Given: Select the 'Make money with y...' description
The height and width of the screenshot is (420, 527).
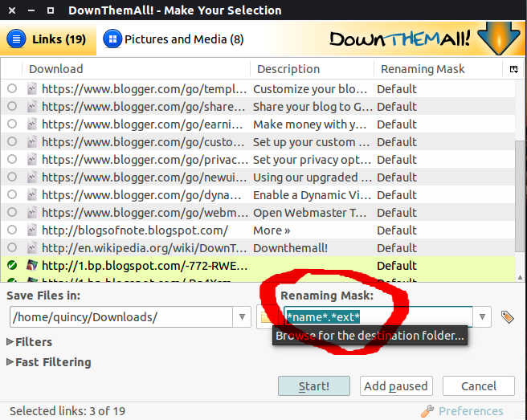Looking at the screenshot, I should point(309,124).
